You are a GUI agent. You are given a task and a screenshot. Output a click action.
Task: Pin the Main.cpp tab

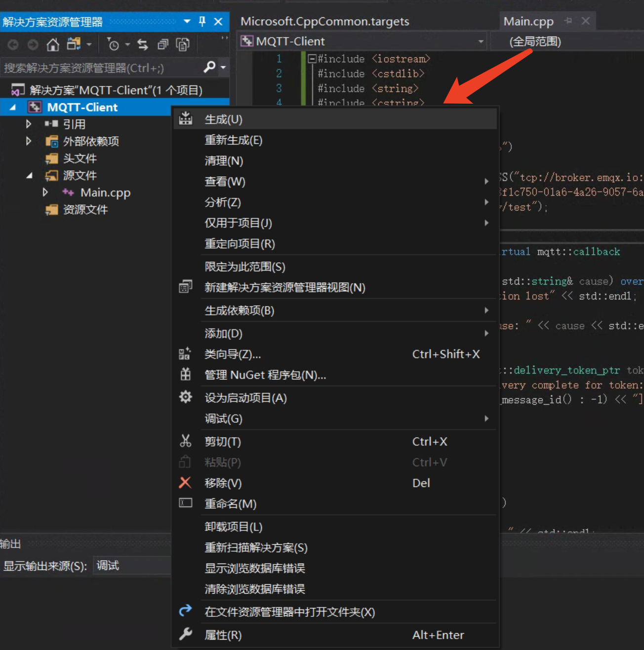[568, 21]
